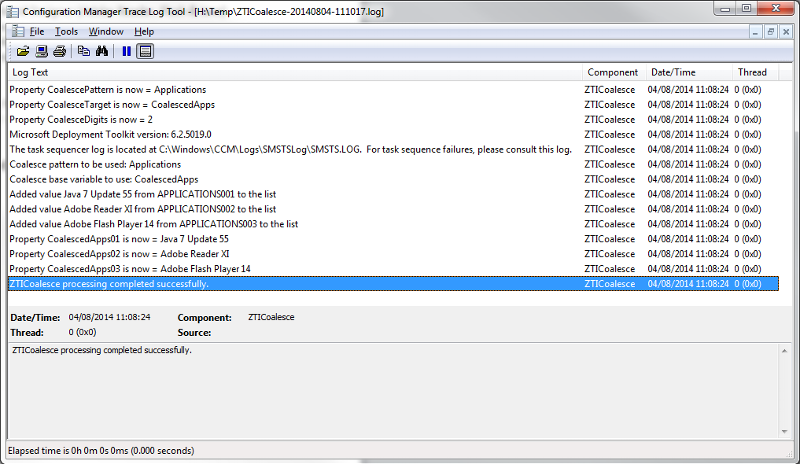The height and width of the screenshot is (464, 800).
Task: Sort by the Component column header
Action: 614,72
